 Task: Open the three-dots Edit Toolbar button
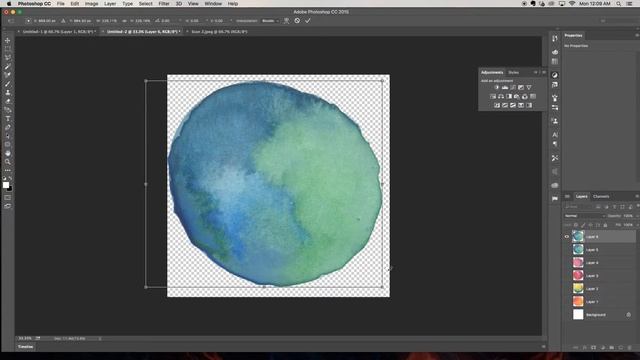pyautogui.click(x=8, y=170)
